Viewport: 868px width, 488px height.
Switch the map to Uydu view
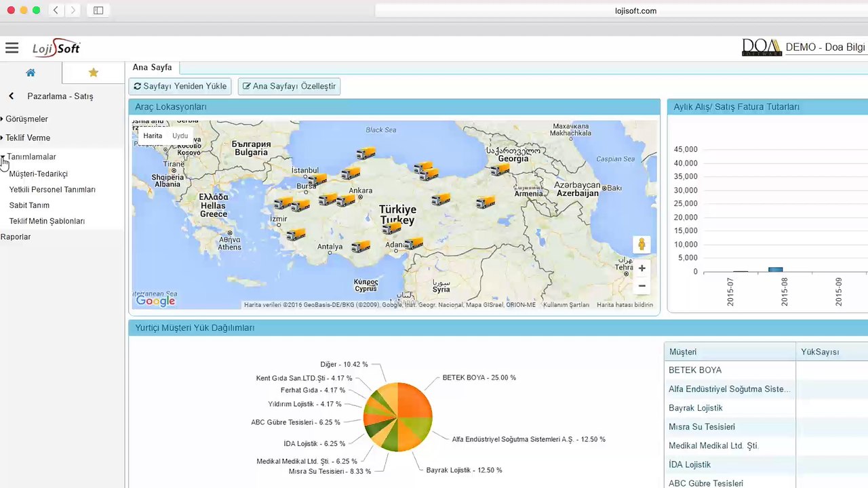[180, 136]
